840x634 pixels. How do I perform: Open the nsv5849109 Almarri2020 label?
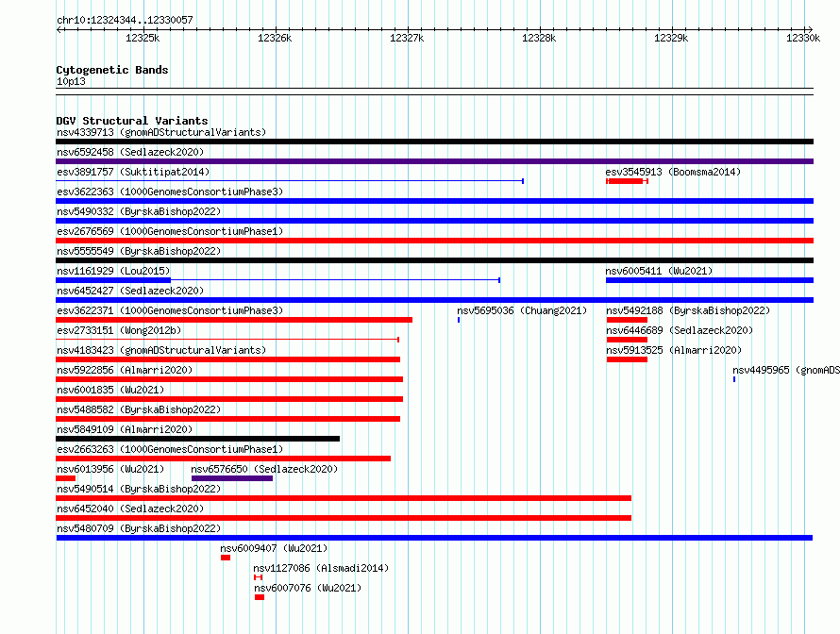[125, 429]
